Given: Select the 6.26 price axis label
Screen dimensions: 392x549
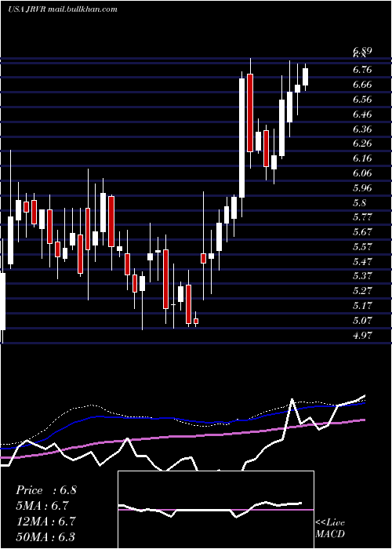Looking at the screenshot, I should [x=362, y=144].
